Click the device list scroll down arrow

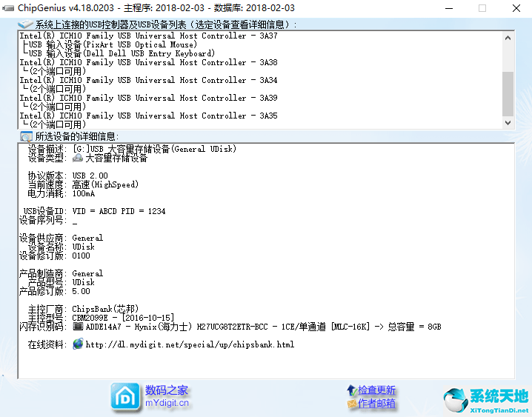[508, 123]
